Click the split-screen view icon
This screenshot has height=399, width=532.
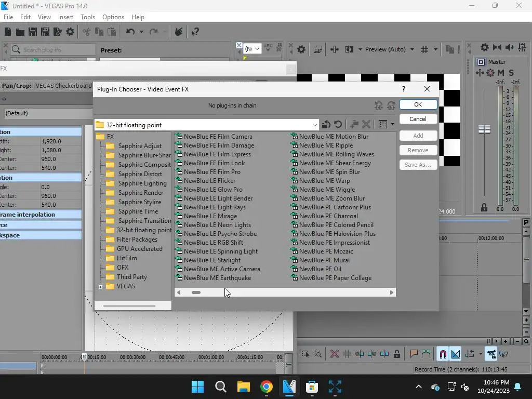[x=349, y=49]
